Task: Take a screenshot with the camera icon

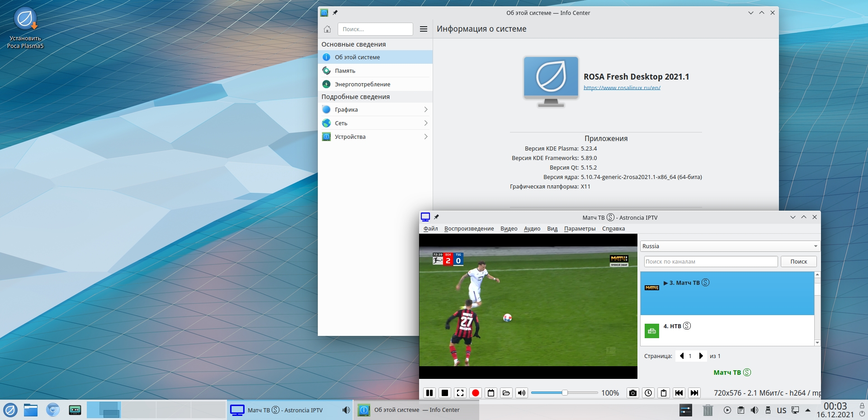Action: tap(633, 393)
